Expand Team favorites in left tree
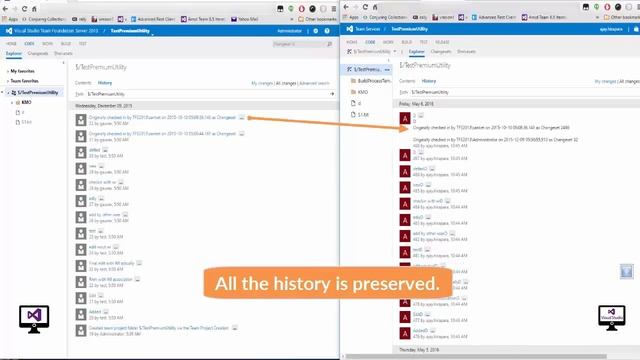Screen dimensions: 640x360 pyautogui.click(x=8, y=81)
